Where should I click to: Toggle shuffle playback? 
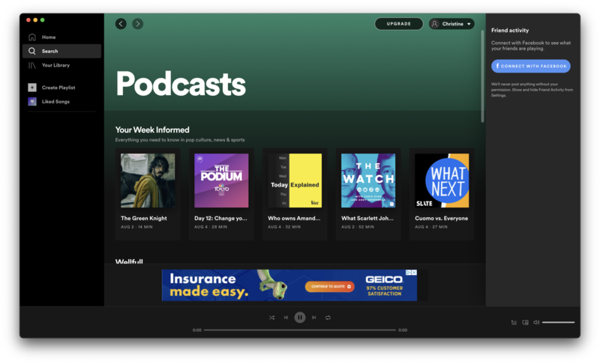271,318
